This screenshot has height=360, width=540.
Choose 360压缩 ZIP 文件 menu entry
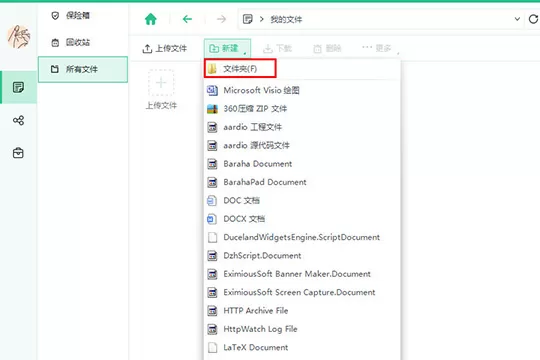(302, 109)
